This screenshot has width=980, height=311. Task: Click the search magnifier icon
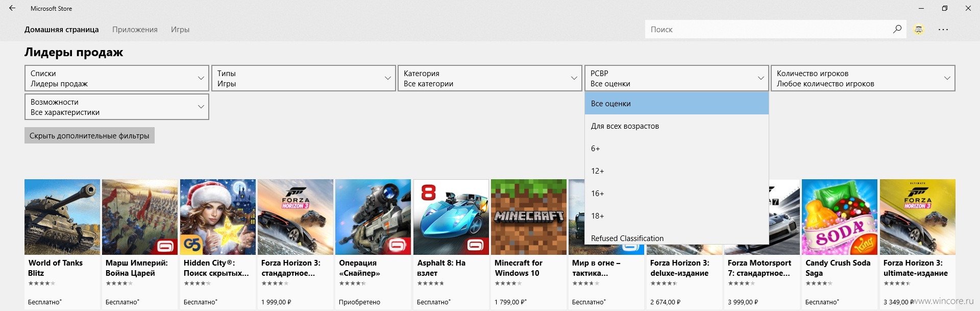click(x=897, y=29)
